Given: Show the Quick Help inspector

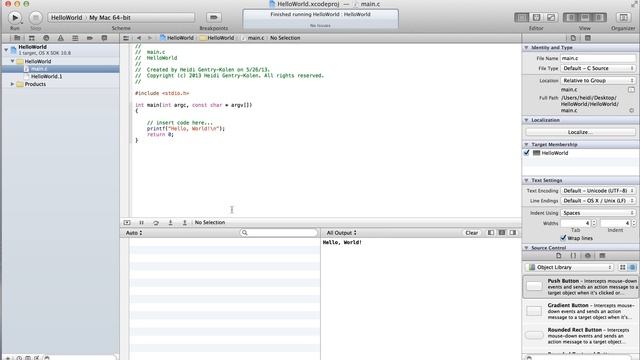Looking at the screenshot, I should (x=588, y=38).
